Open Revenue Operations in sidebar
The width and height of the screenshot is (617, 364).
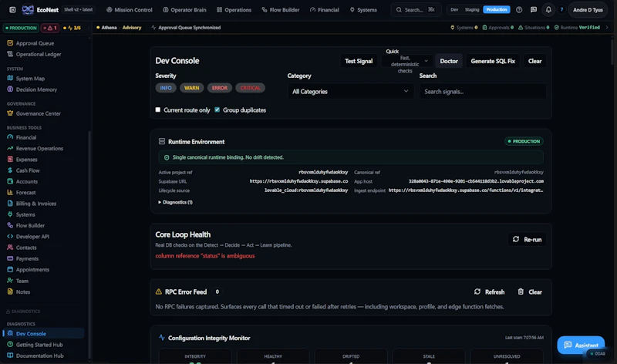pyautogui.click(x=35, y=148)
